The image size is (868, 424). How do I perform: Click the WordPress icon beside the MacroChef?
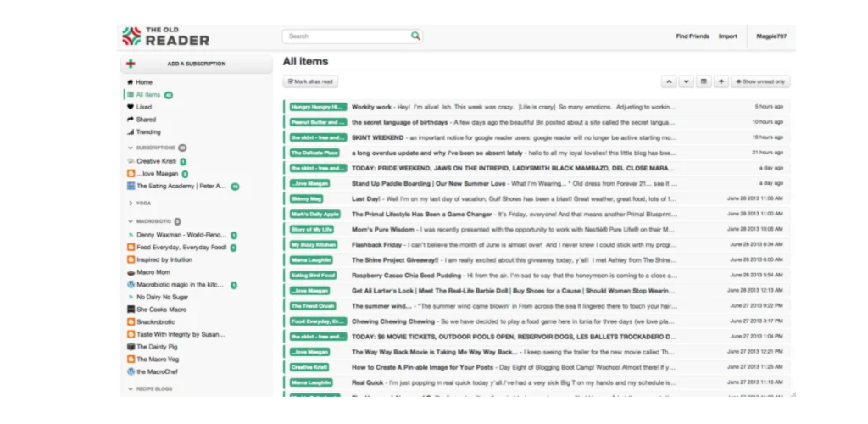coord(131,371)
